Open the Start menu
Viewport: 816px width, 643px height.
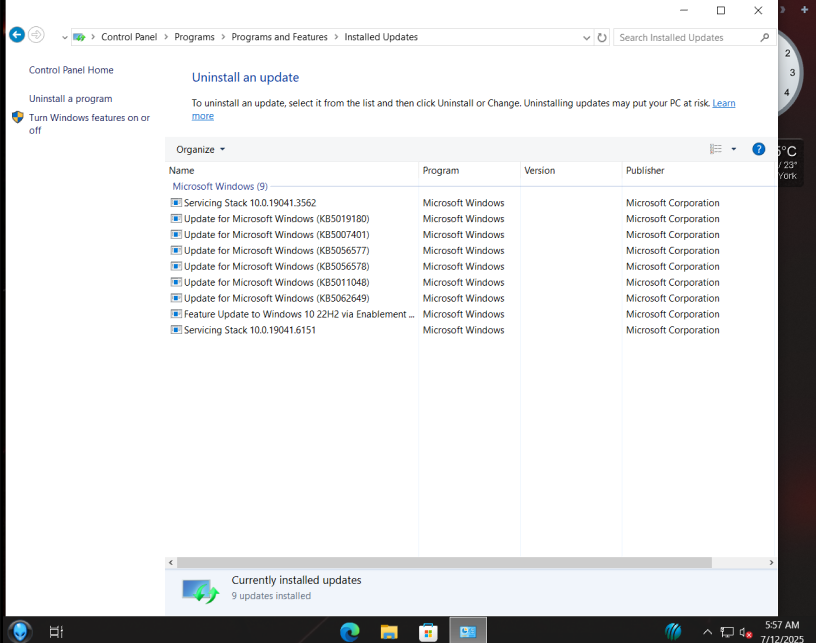pyautogui.click(x=20, y=632)
